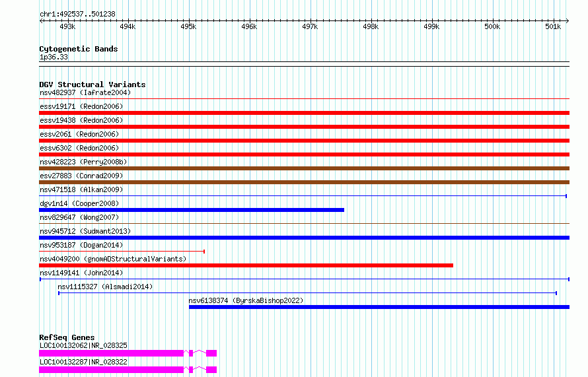Click the DGV Structural Variants track title
Viewport: 588px width, 377px height.
pos(92,85)
